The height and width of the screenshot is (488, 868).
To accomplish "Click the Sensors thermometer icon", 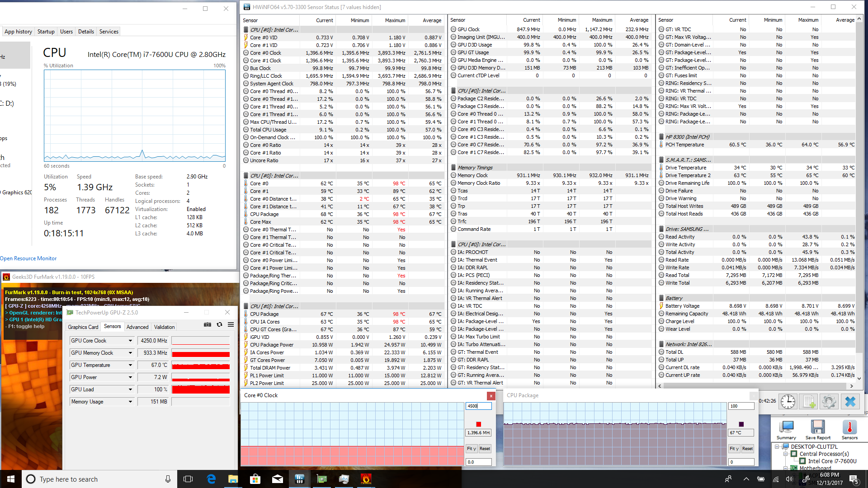I will point(849,427).
